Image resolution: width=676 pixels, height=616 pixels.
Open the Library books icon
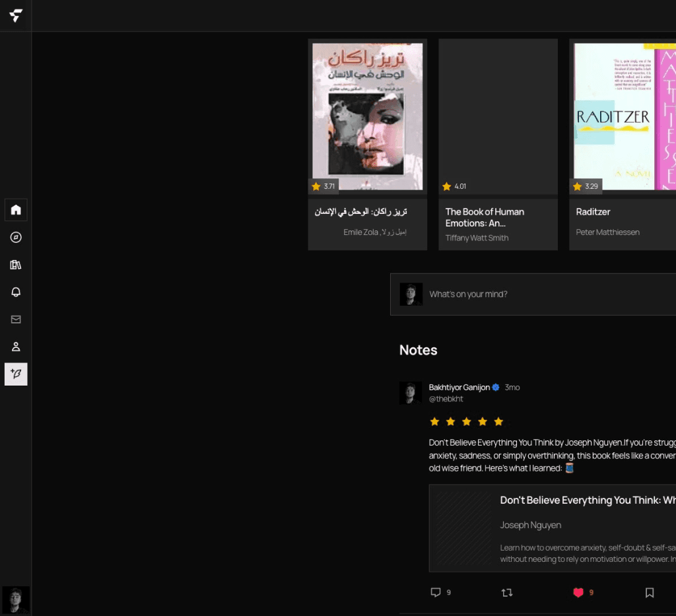click(16, 265)
